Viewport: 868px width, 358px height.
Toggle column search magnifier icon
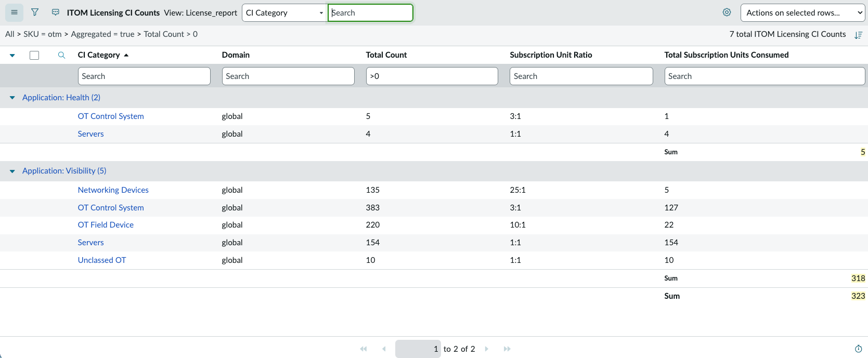click(61, 55)
